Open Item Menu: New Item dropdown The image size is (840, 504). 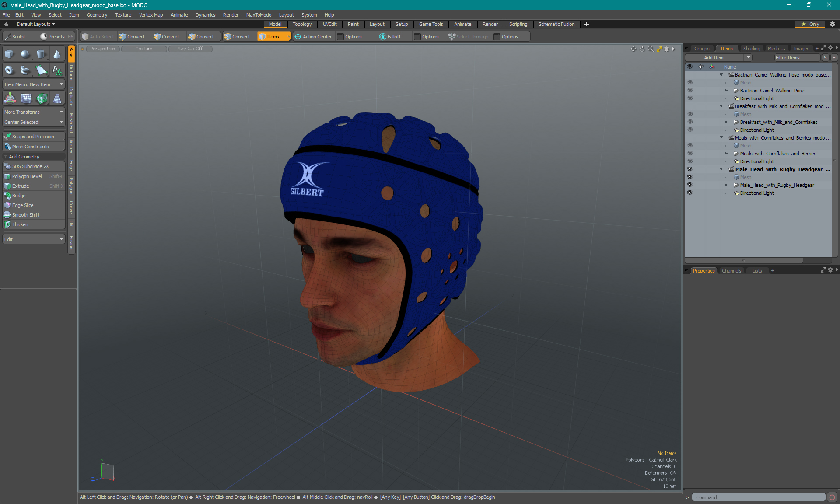pyautogui.click(x=34, y=84)
